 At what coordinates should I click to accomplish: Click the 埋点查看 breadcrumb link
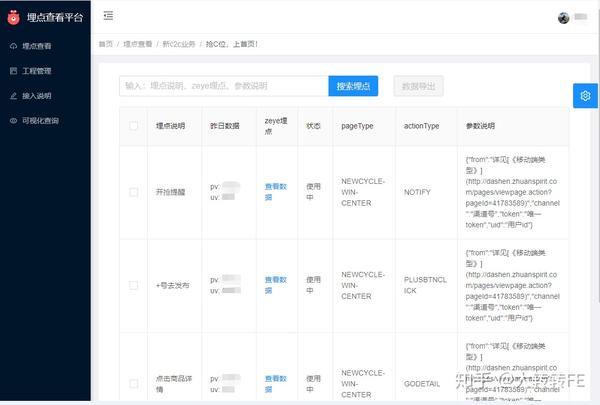138,44
